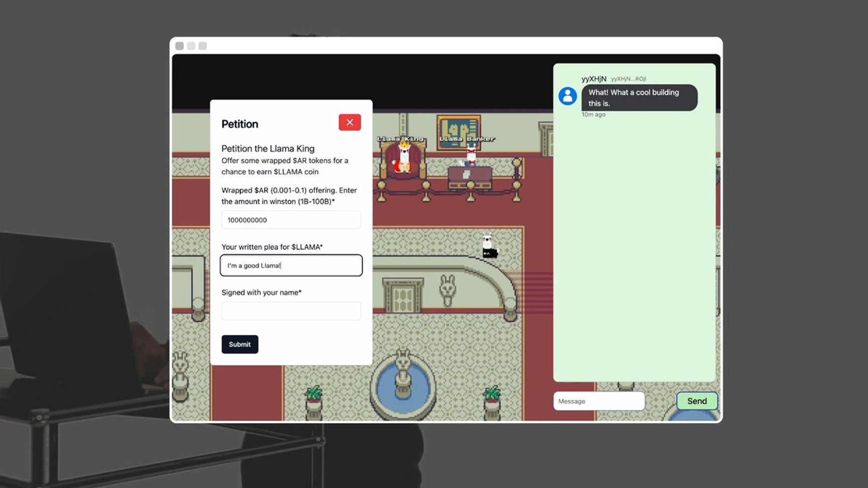Click the ornate door below the railing

pos(403,296)
